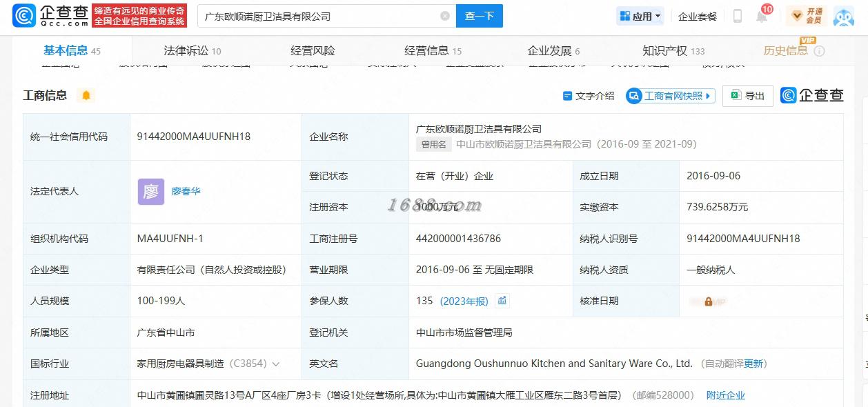The image size is (868, 407).
Task: Click company name 广东欧顺诺厨卫洁具有限公司 in table
Action: 479,129
